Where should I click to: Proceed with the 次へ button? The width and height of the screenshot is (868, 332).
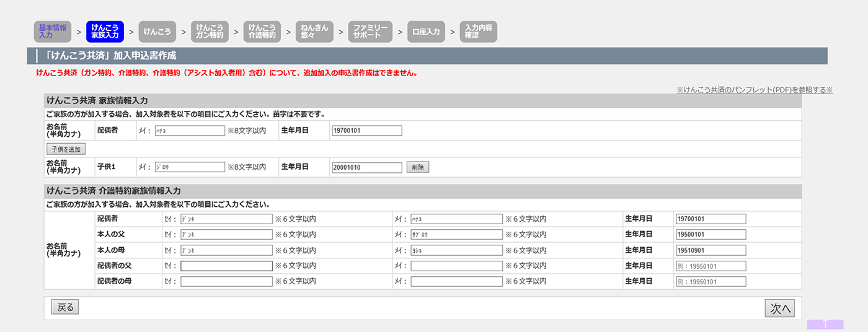(x=779, y=309)
